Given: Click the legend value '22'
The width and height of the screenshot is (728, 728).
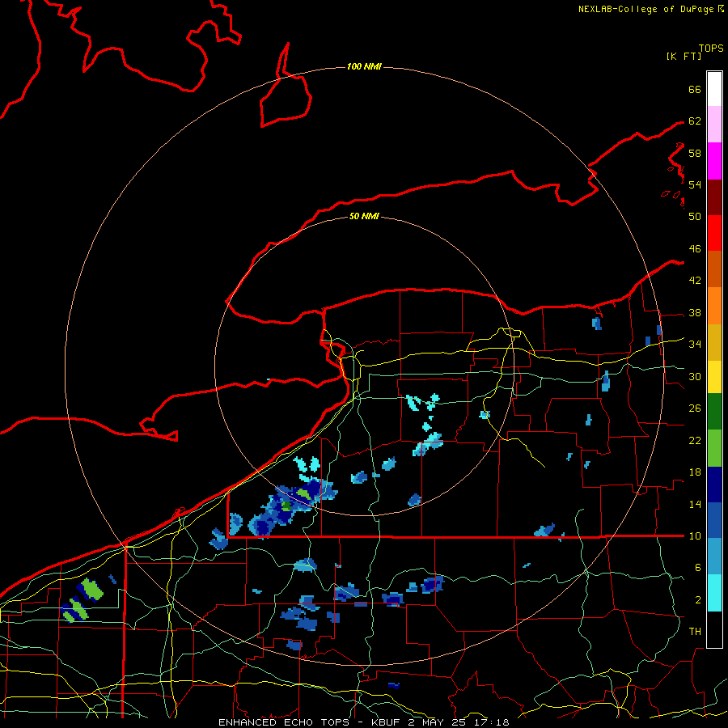Looking at the screenshot, I should (695, 440).
